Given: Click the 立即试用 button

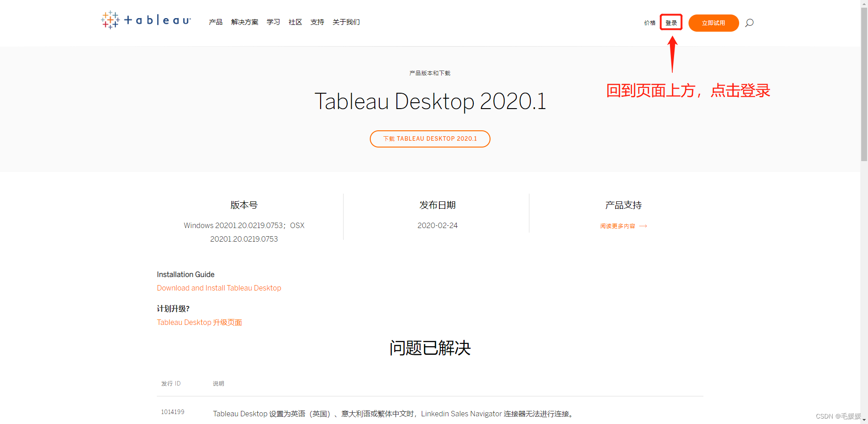Looking at the screenshot, I should click(713, 23).
